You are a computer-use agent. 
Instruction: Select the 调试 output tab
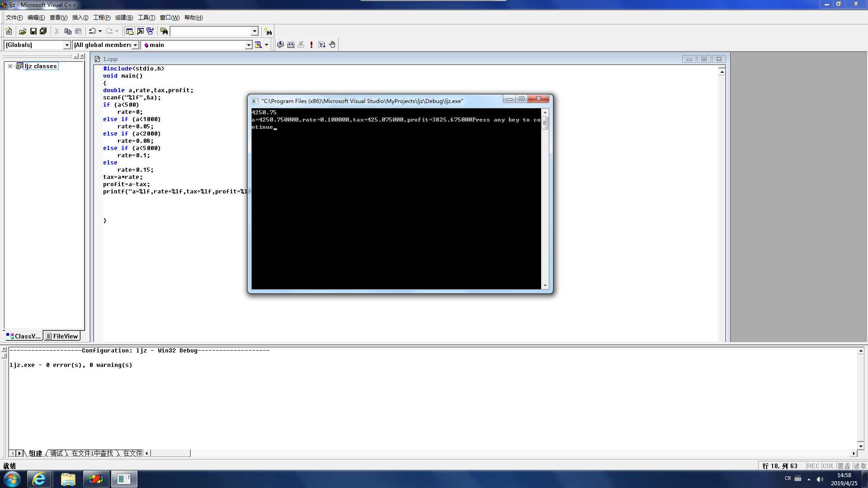point(57,453)
